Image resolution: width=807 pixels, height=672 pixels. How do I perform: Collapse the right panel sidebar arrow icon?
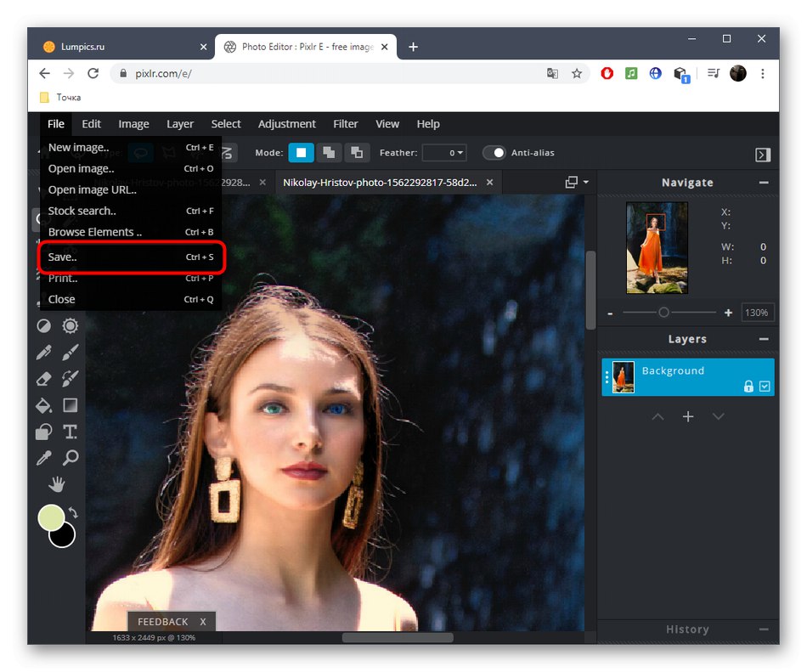coord(763,155)
